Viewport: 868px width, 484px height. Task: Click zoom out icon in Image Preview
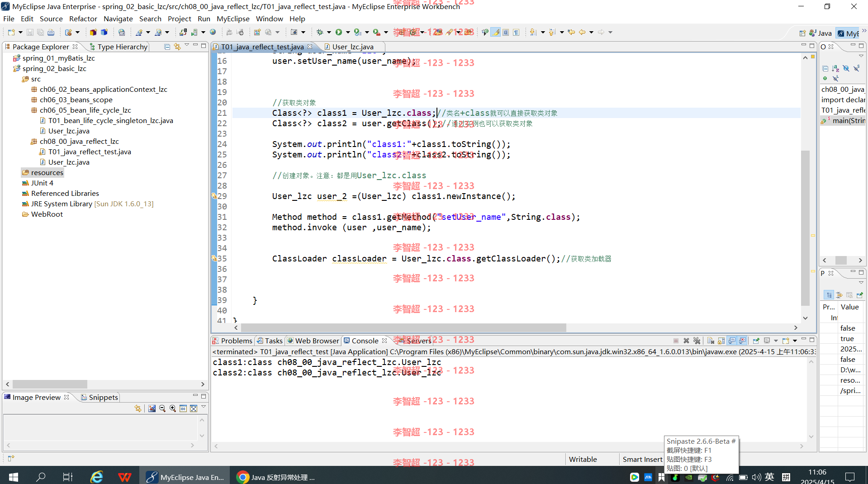(162, 408)
